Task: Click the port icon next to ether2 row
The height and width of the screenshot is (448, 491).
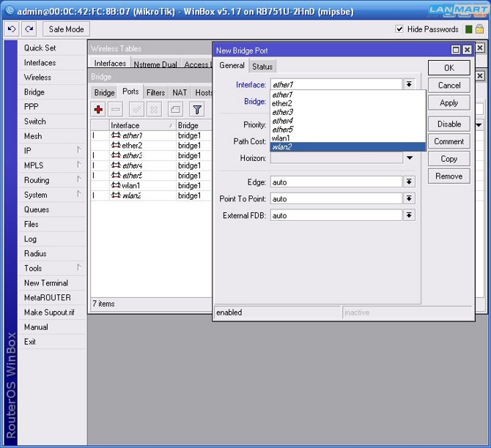Action: [x=116, y=145]
